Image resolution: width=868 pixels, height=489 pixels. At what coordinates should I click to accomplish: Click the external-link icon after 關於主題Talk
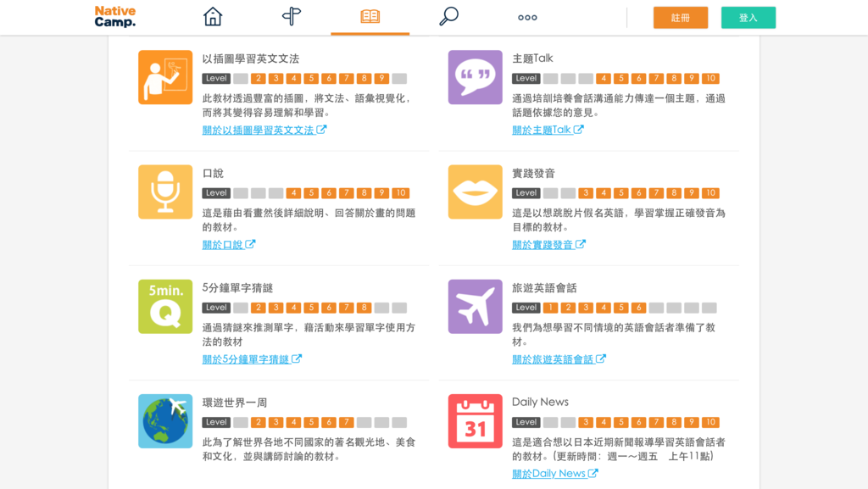coord(578,130)
